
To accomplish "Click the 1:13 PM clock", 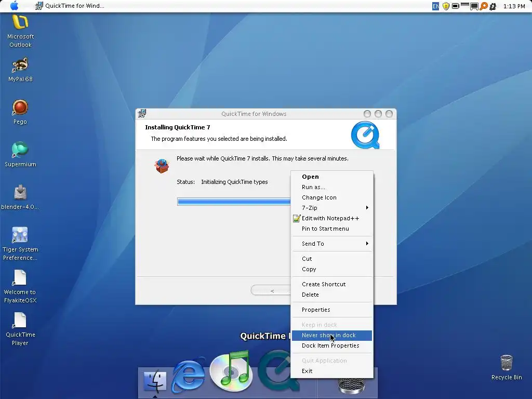I will 514,6.
